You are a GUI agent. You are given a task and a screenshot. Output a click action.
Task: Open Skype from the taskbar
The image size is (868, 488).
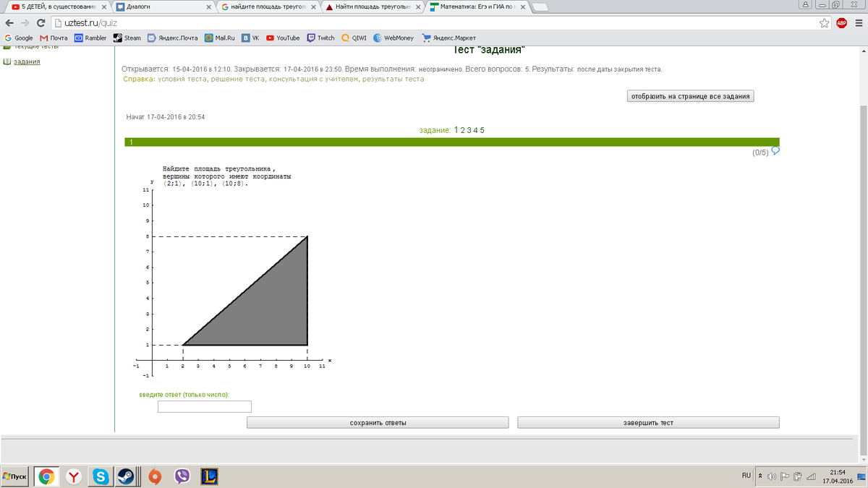pyautogui.click(x=100, y=476)
